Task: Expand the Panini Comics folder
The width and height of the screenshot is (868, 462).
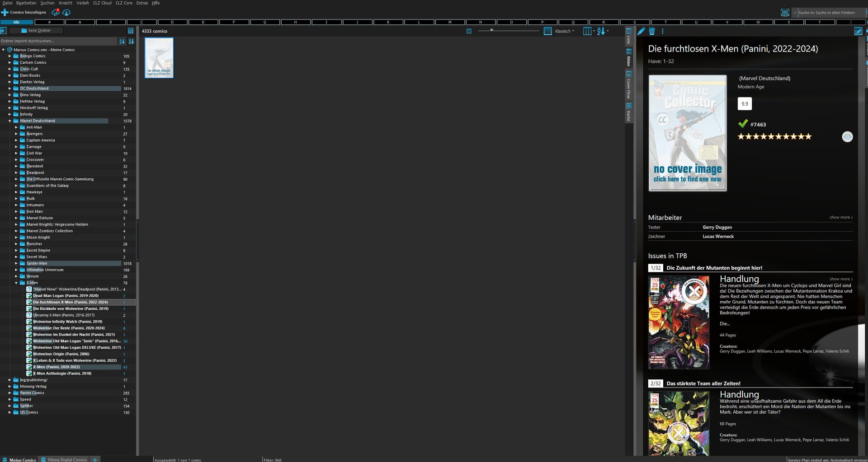Action: [9, 393]
